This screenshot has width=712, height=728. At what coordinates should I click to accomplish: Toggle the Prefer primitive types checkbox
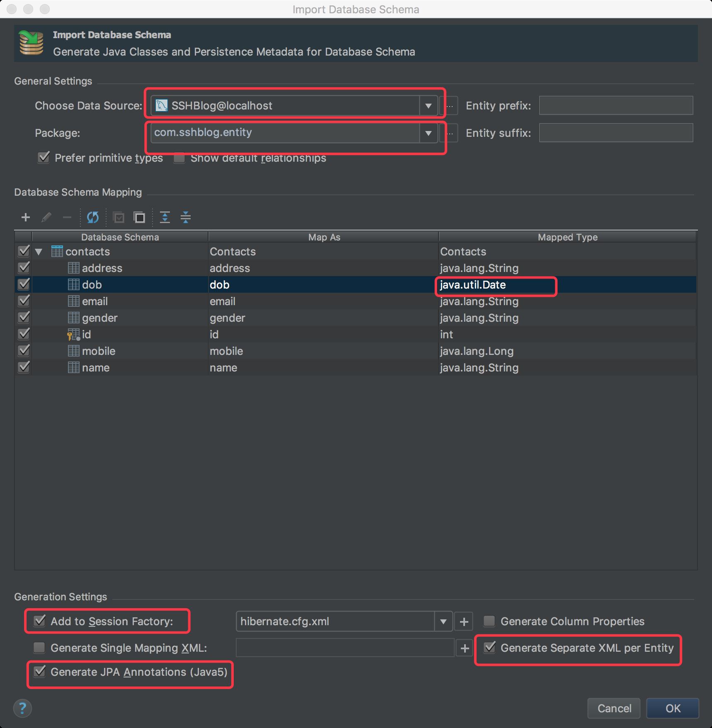44,158
